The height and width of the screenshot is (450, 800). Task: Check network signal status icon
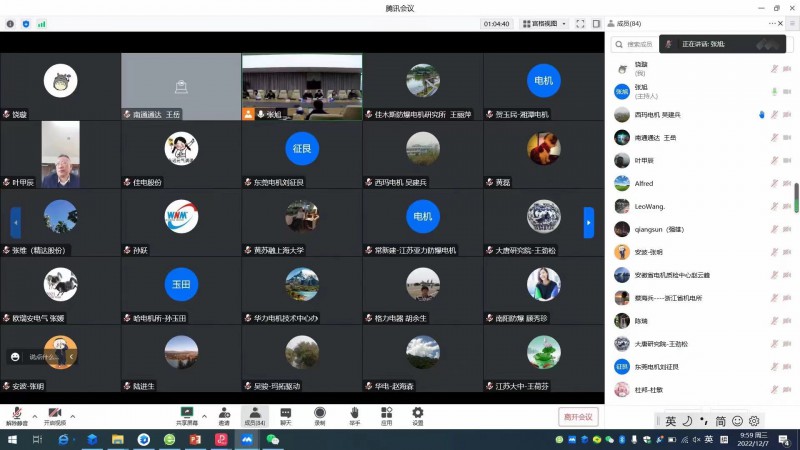pyautogui.click(x=41, y=24)
